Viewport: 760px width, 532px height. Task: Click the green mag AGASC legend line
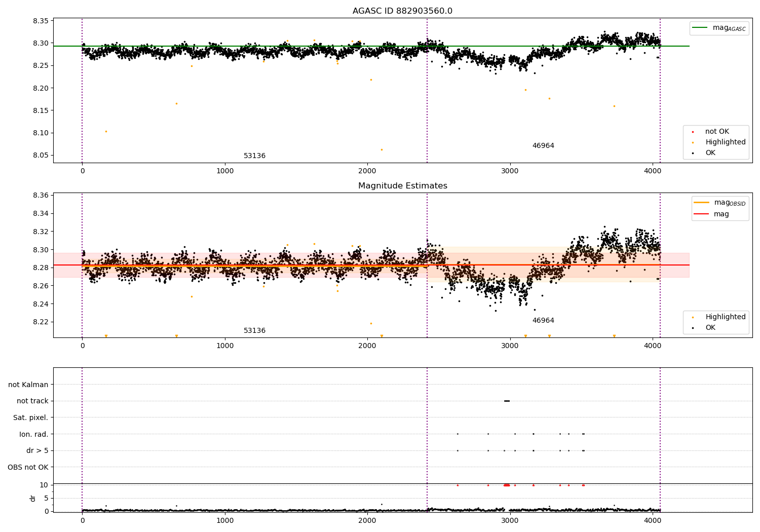pyautogui.click(x=700, y=28)
